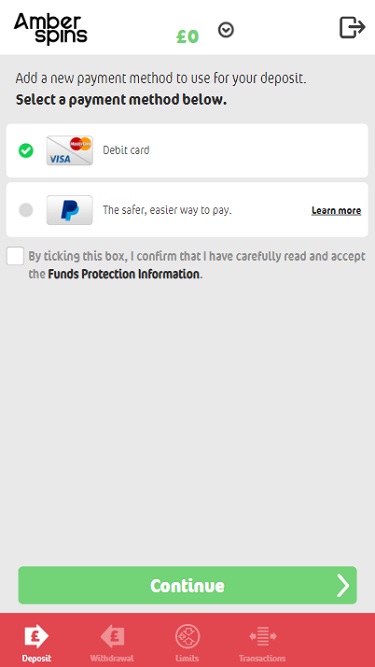Click the PayPal logo icon
This screenshot has height=667, width=375.
click(70, 210)
